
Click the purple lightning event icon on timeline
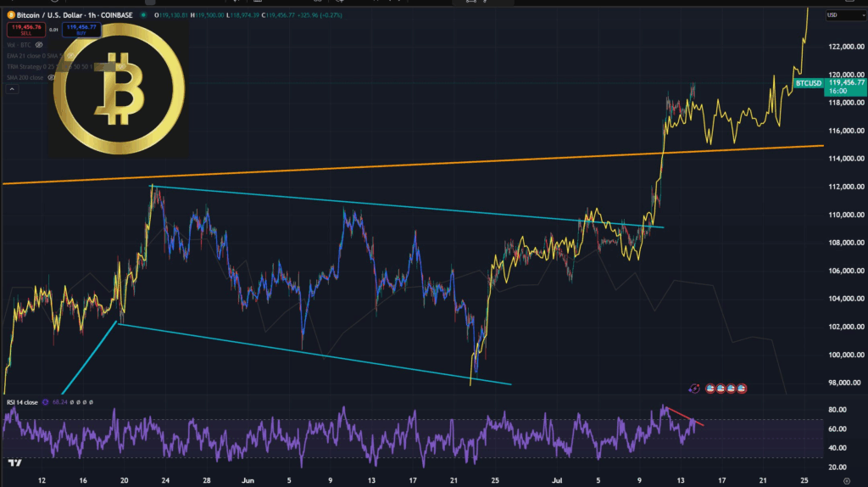(x=694, y=389)
